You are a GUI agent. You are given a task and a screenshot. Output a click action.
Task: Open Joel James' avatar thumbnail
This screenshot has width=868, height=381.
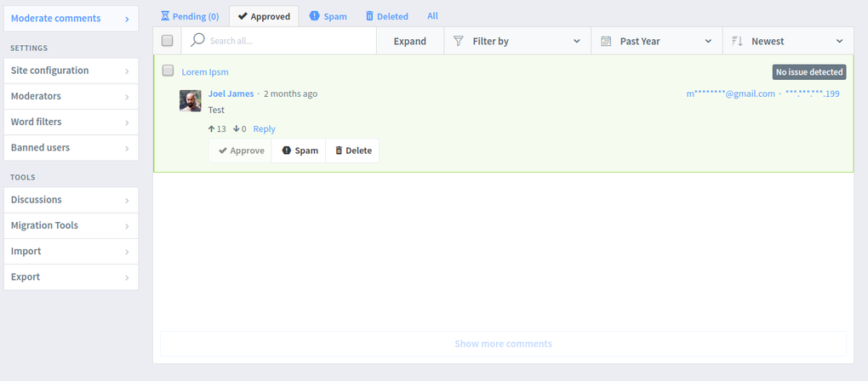[x=191, y=100]
